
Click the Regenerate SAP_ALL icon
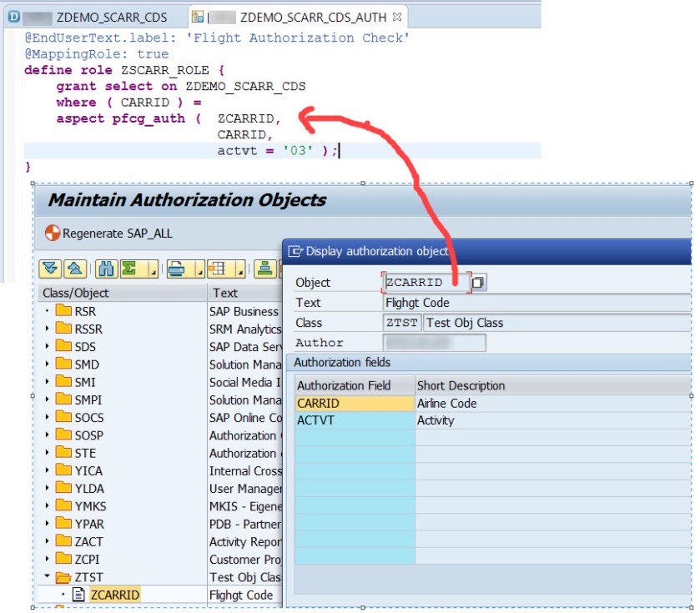pyautogui.click(x=53, y=234)
